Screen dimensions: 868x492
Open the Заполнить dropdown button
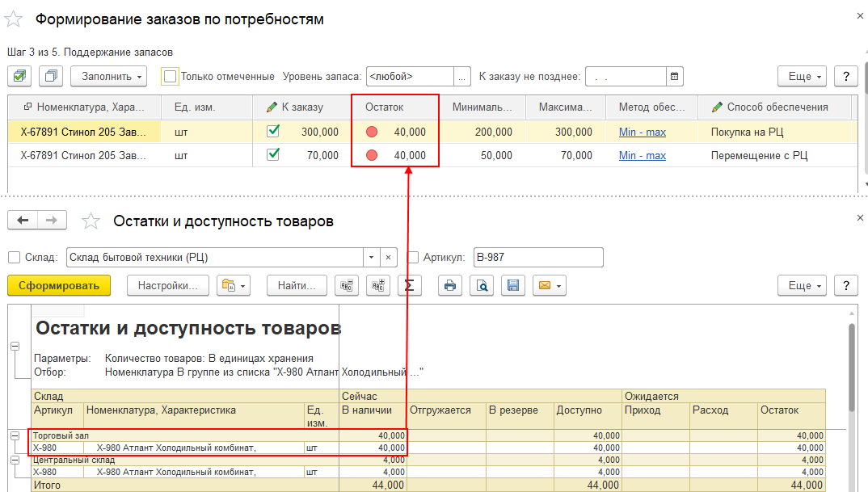[108, 77]
